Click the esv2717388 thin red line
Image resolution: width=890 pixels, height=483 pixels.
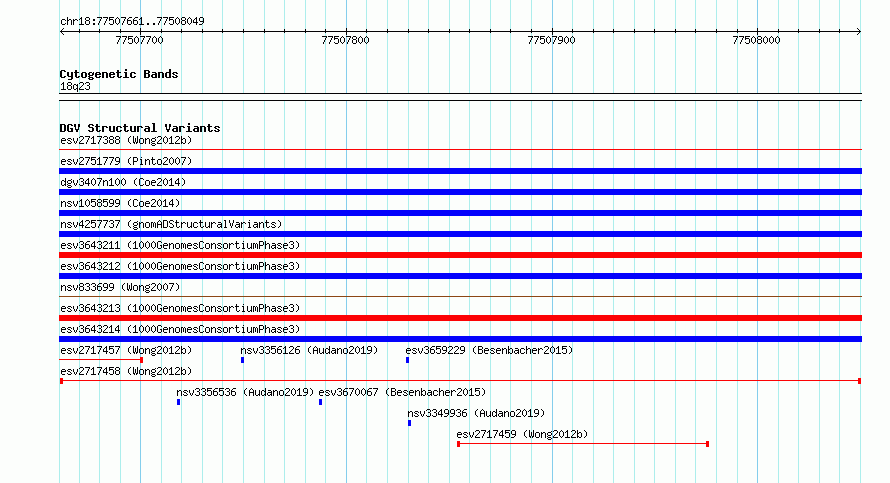460,149
